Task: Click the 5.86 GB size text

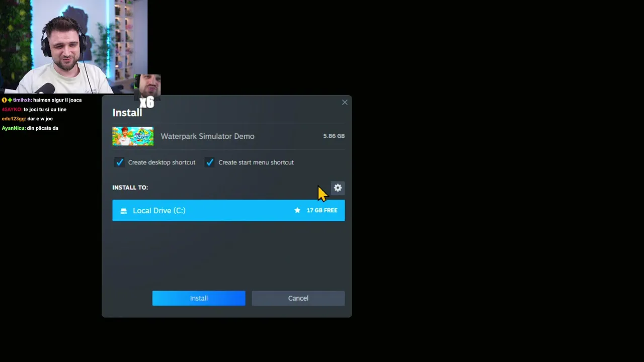Action: click(334, 136)
